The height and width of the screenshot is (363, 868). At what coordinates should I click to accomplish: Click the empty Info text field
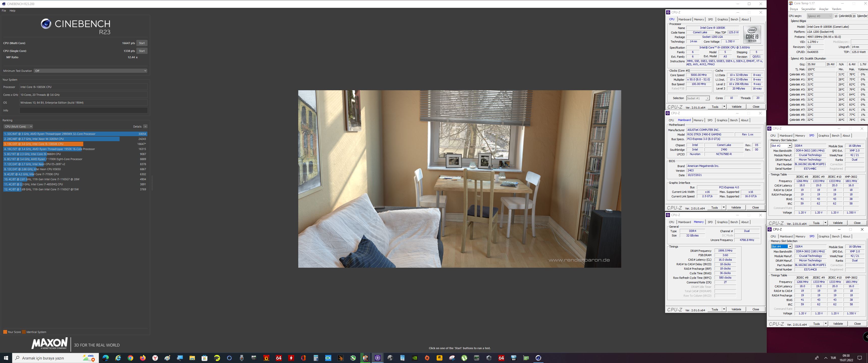pyautogui.click(x=83, y=110)
